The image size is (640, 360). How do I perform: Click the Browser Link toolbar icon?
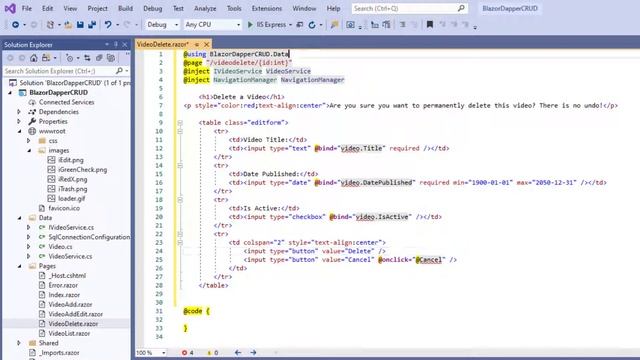point(300,25)
